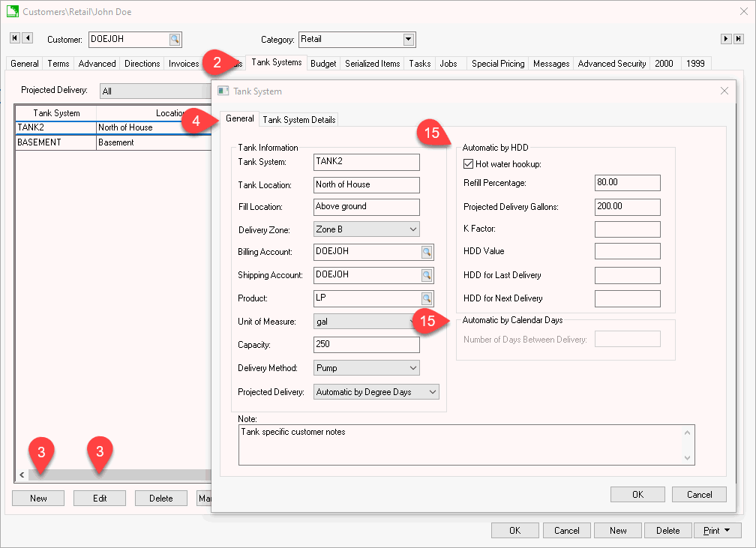Screen dimensions: 756x548
Task: Jump to last customer record arrow
Action: tap(739, 38)
